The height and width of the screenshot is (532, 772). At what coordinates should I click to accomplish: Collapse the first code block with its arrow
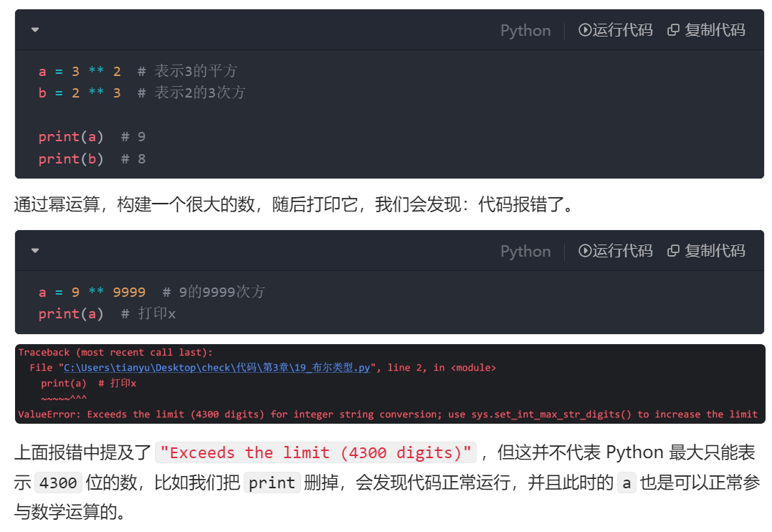[35, 29]
